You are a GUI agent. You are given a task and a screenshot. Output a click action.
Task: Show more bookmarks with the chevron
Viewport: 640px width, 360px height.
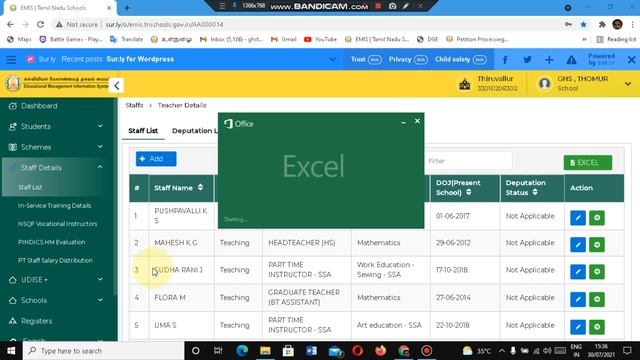tap(584, 39)
